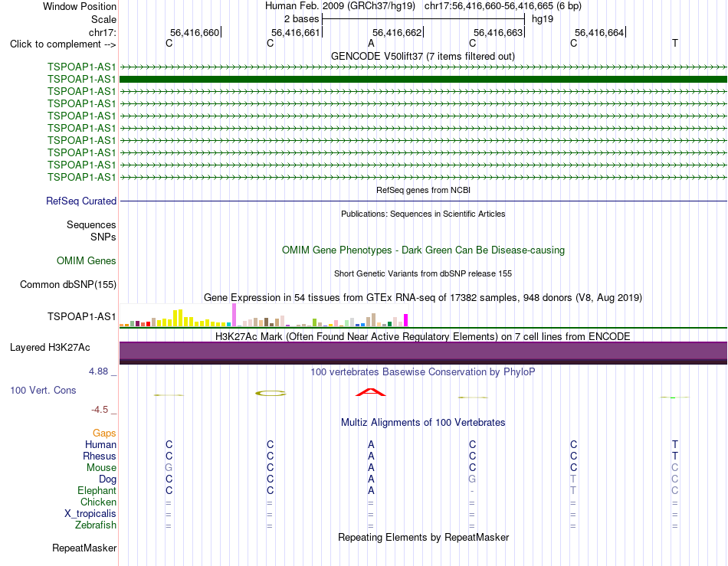Click the GENCODE V50lift37 track title

[422, 56]
